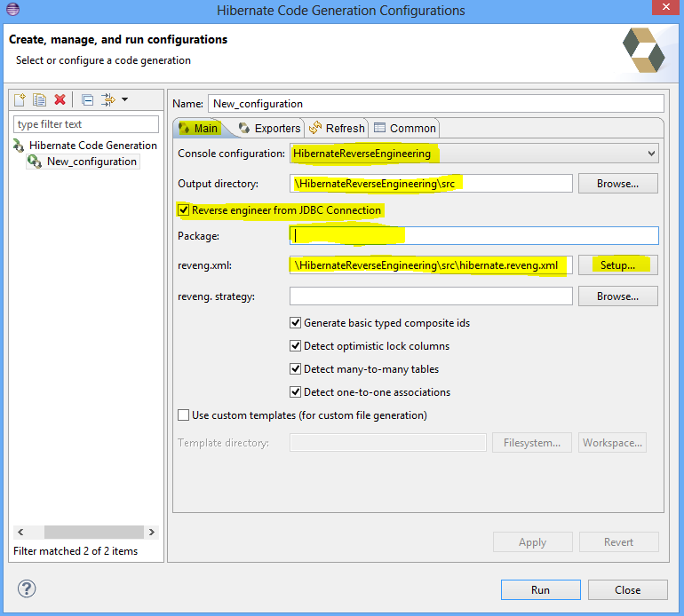Click the Hibernate Code Generation node icon
The image size is (684, 616).
tap(19, 146)
